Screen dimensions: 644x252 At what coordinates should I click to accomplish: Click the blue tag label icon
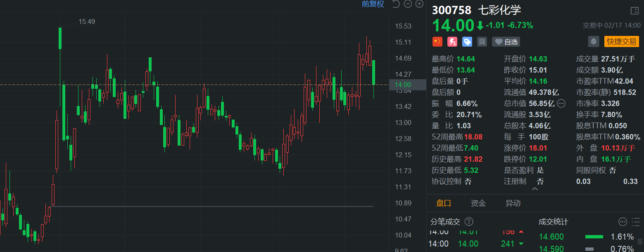pyautogui.click(x=467, y=42)
